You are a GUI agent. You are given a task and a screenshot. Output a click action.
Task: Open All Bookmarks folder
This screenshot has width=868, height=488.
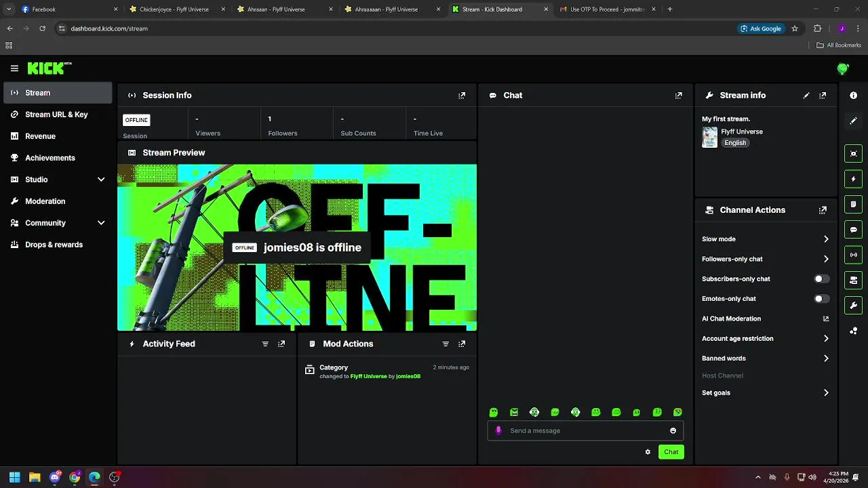click(839, 45)
